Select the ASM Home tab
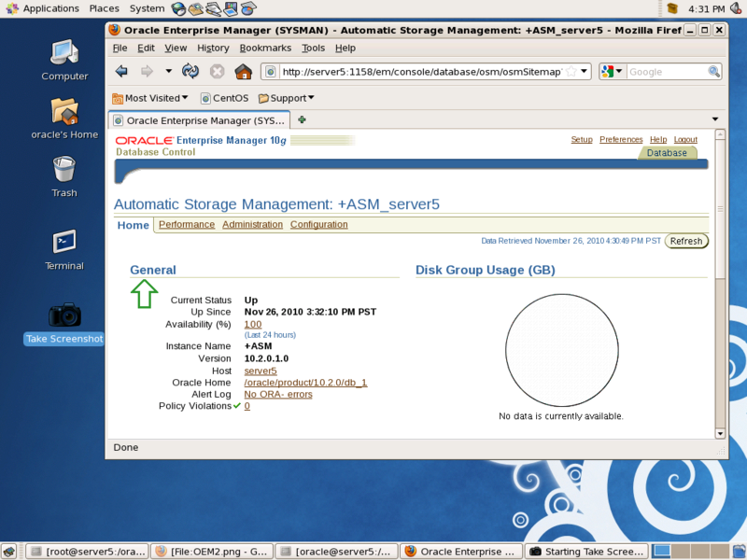The width and height of the screenshot is (747, 560). coord(133,225)
